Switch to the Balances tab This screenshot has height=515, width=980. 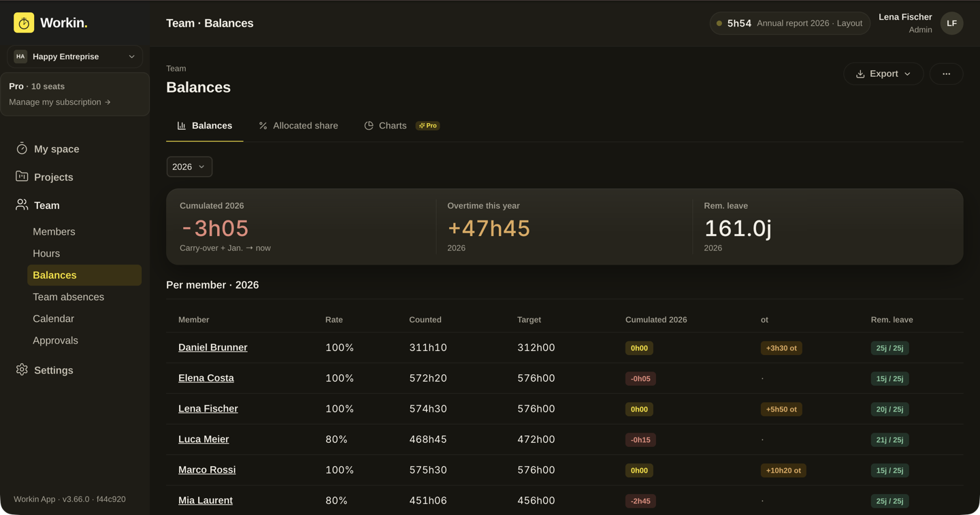[x=205, y=126]
